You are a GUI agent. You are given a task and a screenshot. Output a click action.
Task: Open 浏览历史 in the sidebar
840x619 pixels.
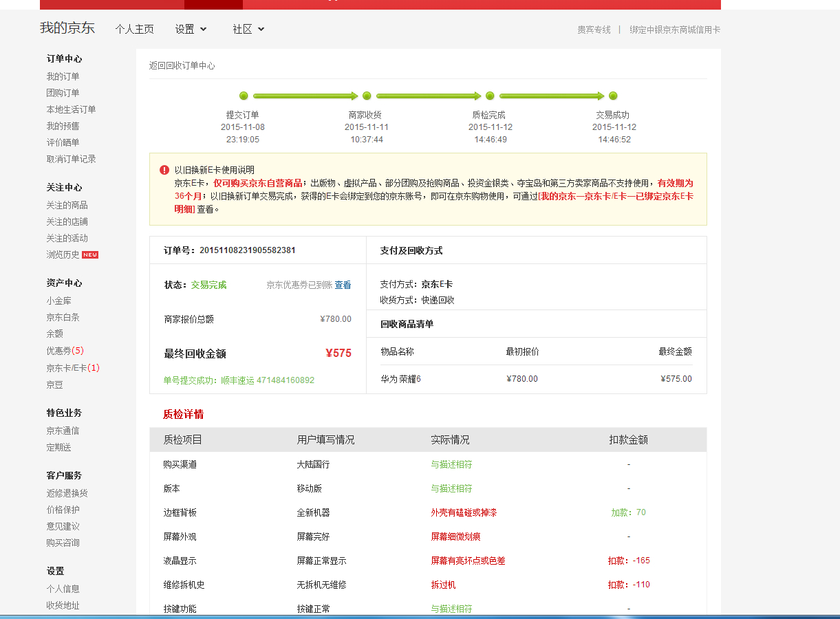tap(63, 254)
